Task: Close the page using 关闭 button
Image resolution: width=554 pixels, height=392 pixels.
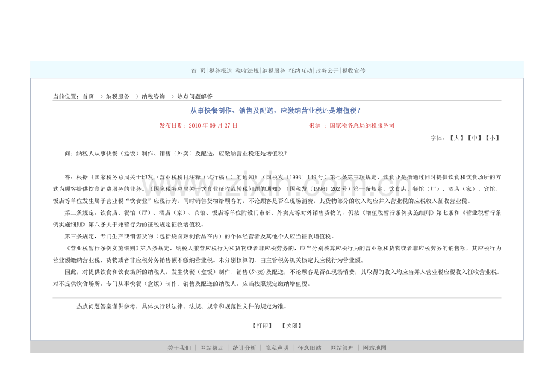Action: click(291, 326)
